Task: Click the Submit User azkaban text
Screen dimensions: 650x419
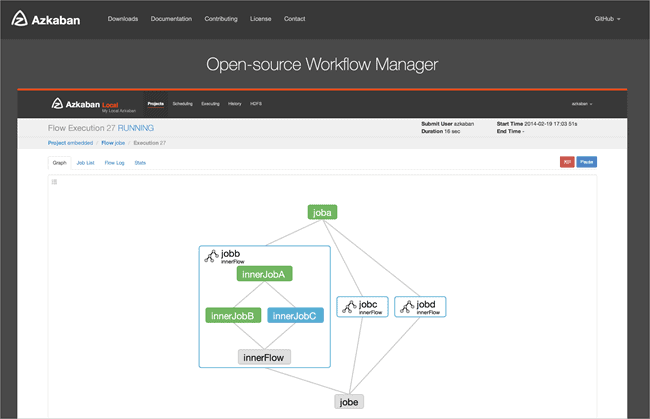Action: click(x=447, y=124)
